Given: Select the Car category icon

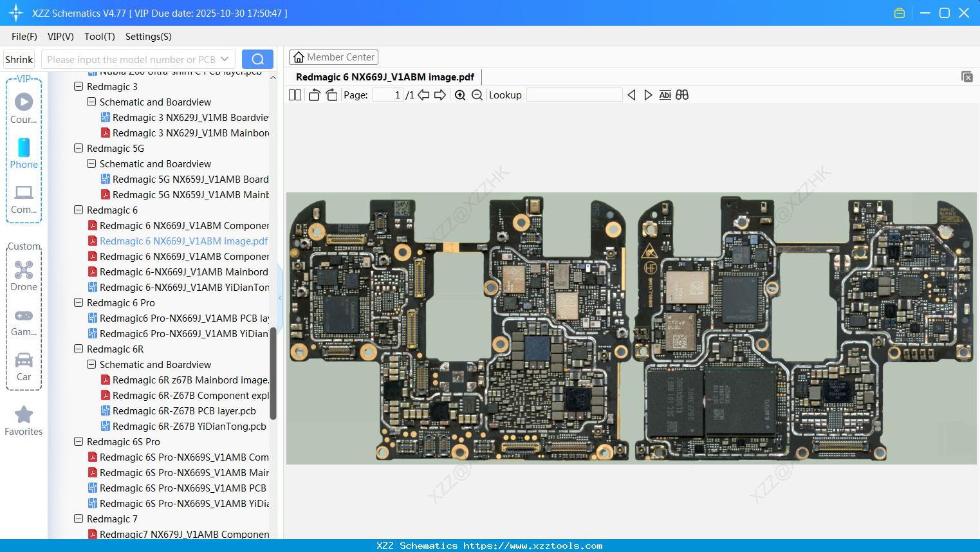Looking at the screenshot, I should (x=23, y=365).
